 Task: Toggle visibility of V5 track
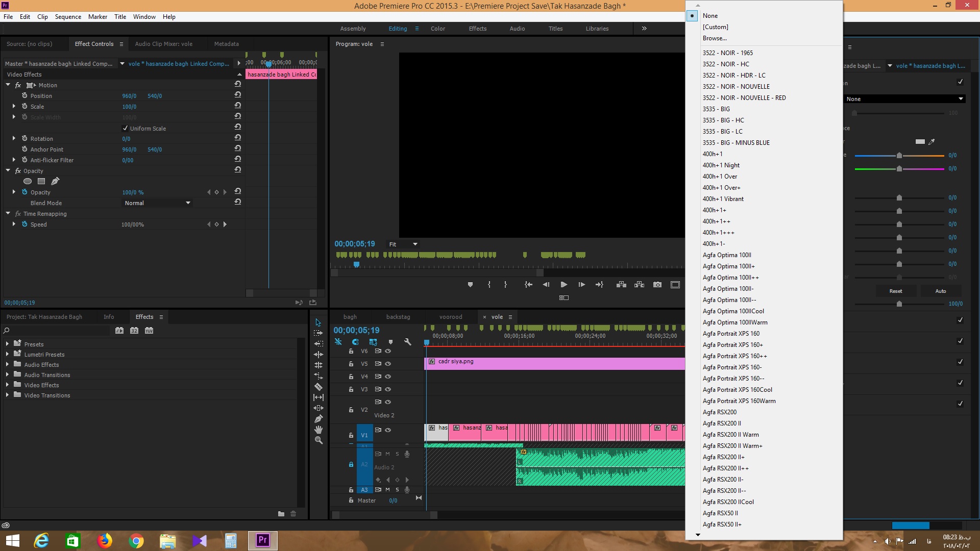coord(388,363)
